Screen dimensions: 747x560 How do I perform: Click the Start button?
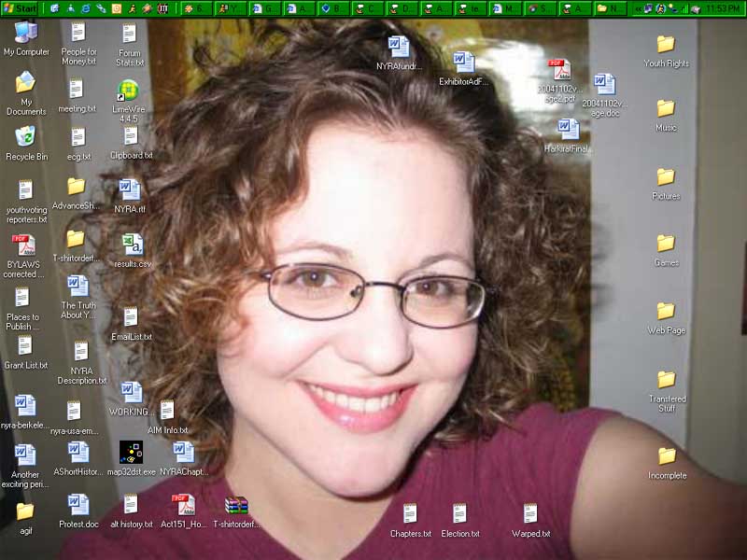point(21,8)
